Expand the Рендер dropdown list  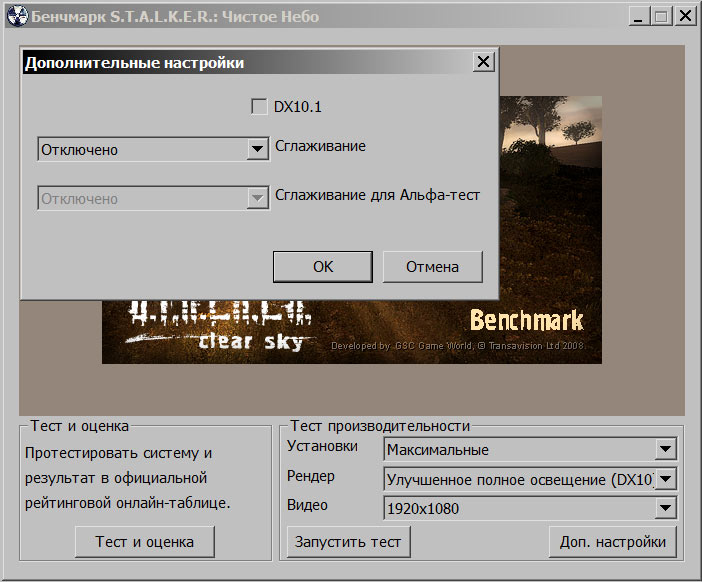(666, 479)
